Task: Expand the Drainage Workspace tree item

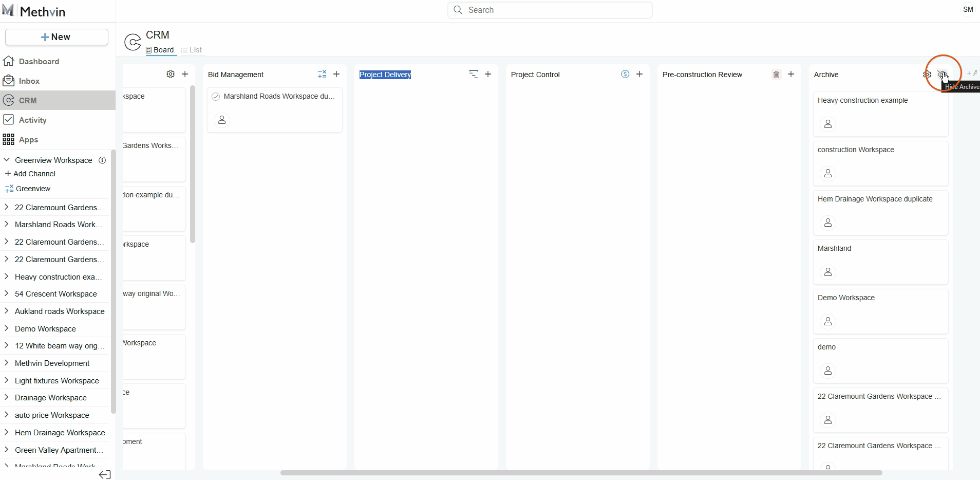Action: (x=6, y=398)
